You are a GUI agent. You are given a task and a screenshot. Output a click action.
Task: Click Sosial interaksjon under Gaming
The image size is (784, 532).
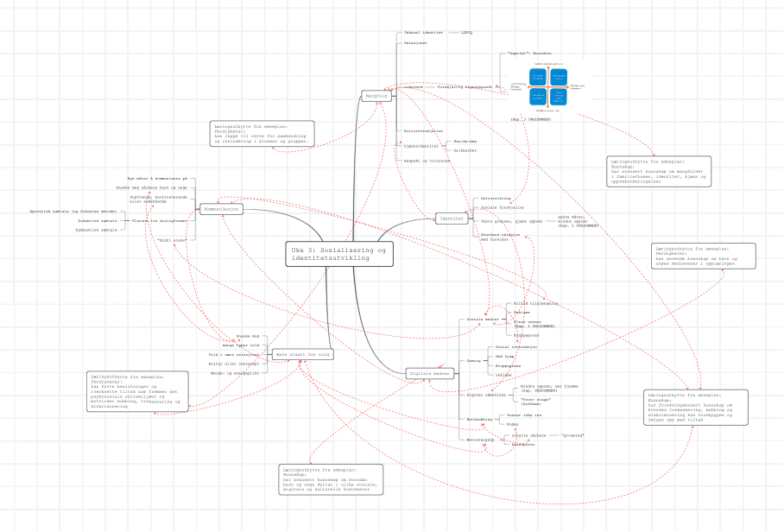516,347
